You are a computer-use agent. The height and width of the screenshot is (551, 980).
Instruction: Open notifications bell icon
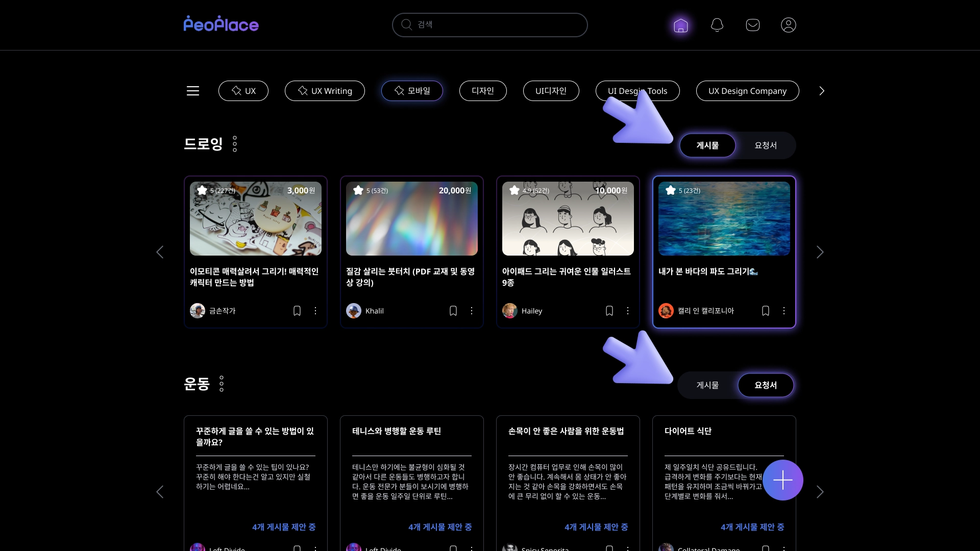coord(717,25)
